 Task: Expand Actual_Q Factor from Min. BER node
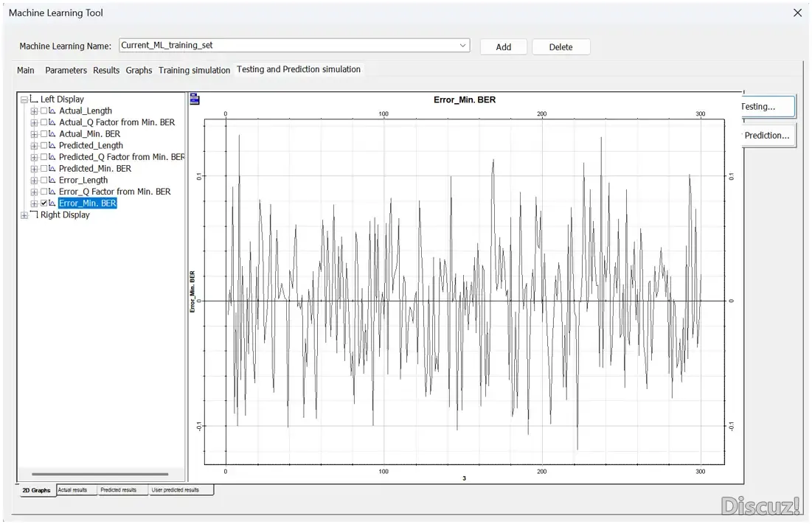point(34,123)
